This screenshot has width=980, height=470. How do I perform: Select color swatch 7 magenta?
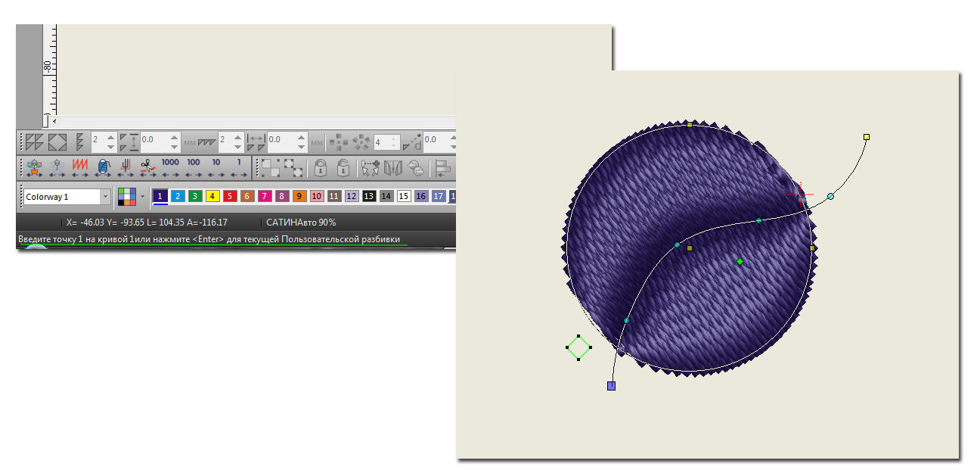tap(265, 196)
